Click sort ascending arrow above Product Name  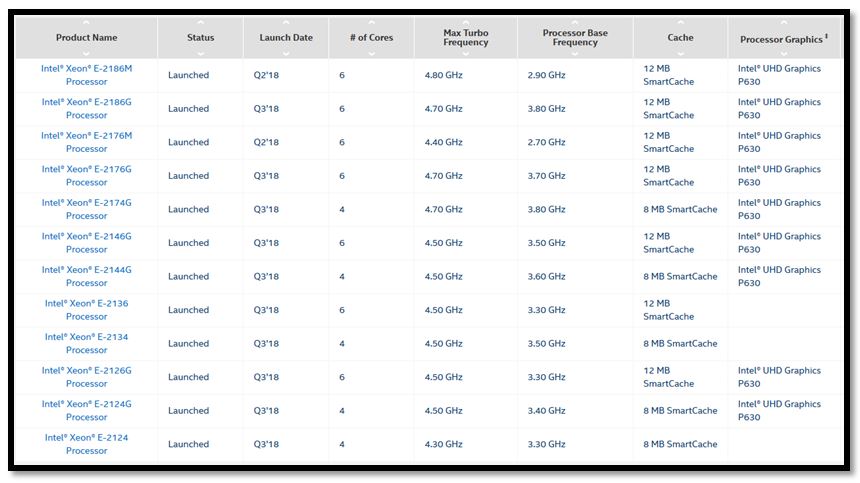[86, 22]
